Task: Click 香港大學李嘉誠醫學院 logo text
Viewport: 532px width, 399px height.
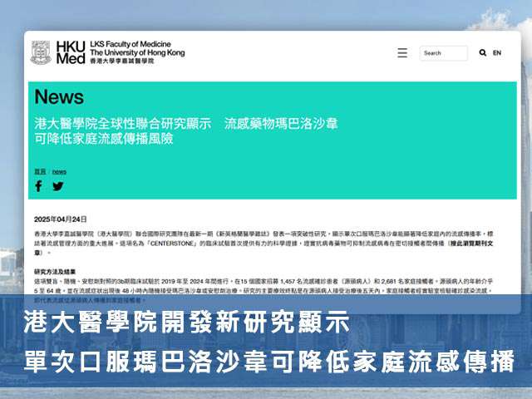Action: (122, 61)
